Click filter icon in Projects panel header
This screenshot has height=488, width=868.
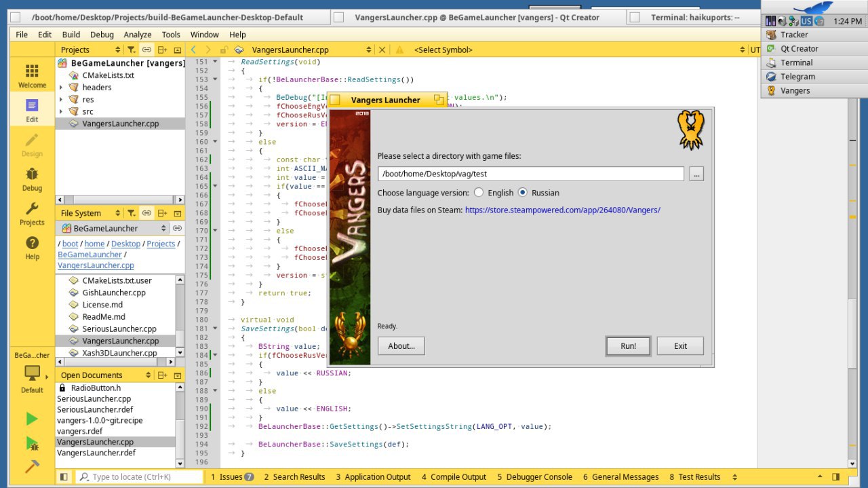pyautogui.click(x=132, y=50)
